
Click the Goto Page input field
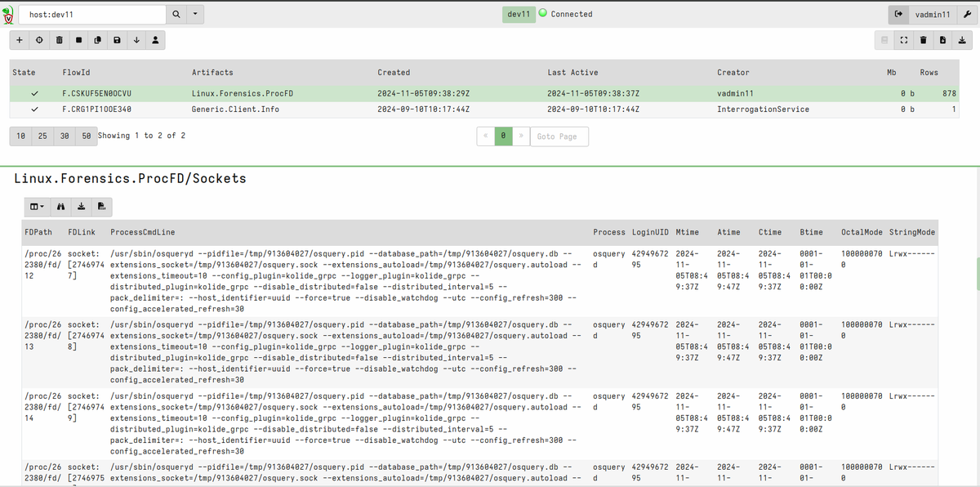pyautogui.click(x=559, y=136)
